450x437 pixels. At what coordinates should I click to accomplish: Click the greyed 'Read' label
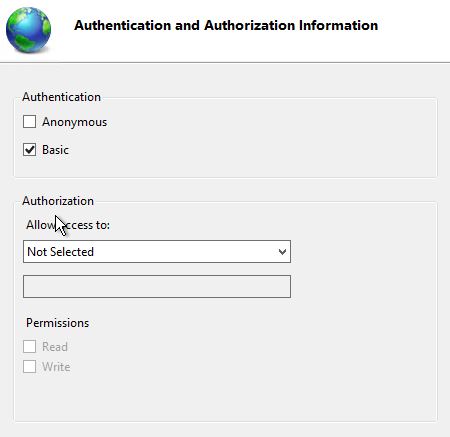(x=55, y=347)
